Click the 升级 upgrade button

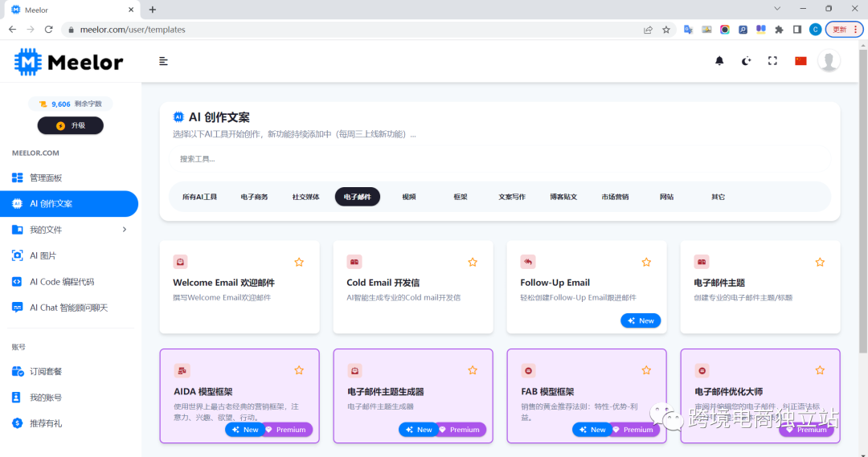pos(70,125)
